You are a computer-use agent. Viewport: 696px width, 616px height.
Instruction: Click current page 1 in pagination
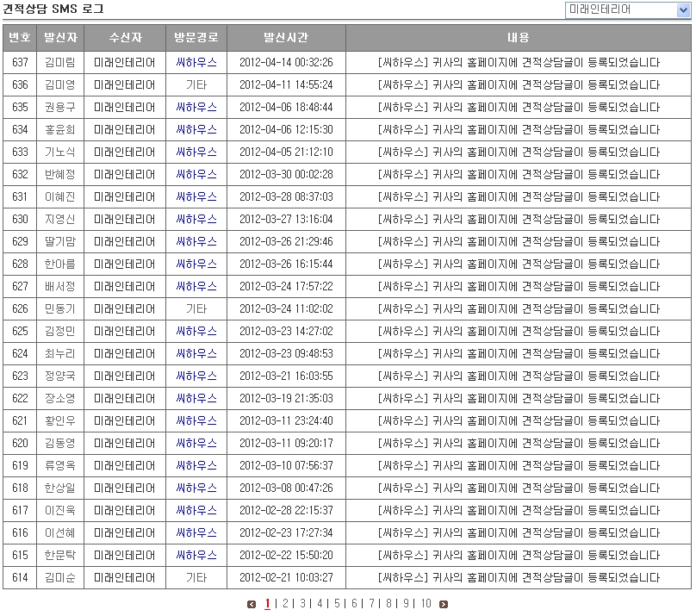268,604
